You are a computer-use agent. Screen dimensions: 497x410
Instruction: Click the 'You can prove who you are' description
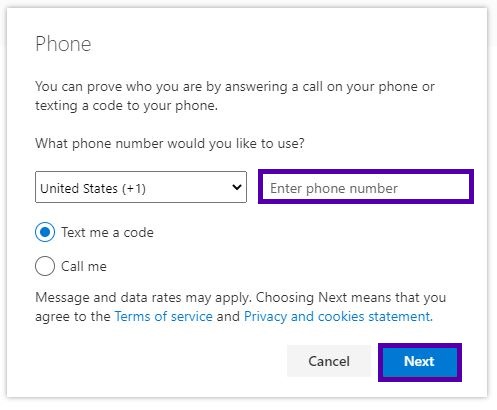(x=235, y=96)
